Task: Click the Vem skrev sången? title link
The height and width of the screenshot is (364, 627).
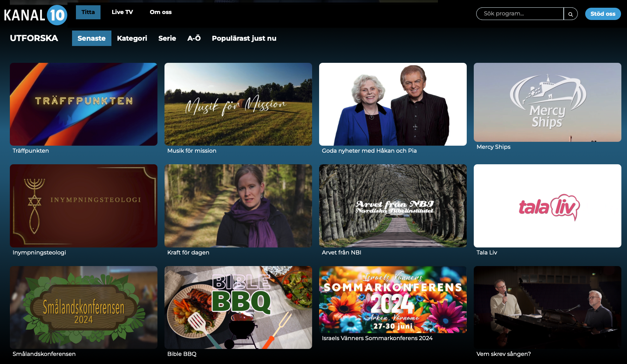Action: (503, 354)
